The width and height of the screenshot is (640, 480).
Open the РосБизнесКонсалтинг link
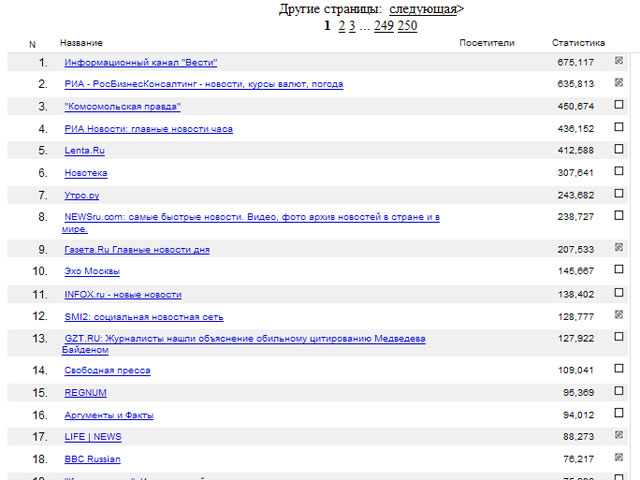tap(203, 85)
